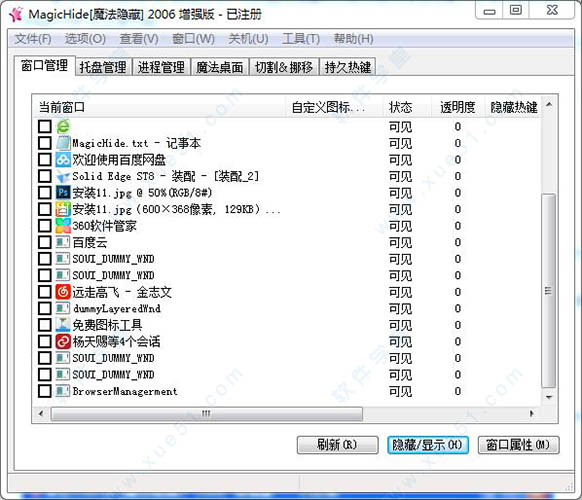The height and width of the screenshot is (500, 582).
Task: Click the vertical scrollbar up arrow
Action: 549,105
